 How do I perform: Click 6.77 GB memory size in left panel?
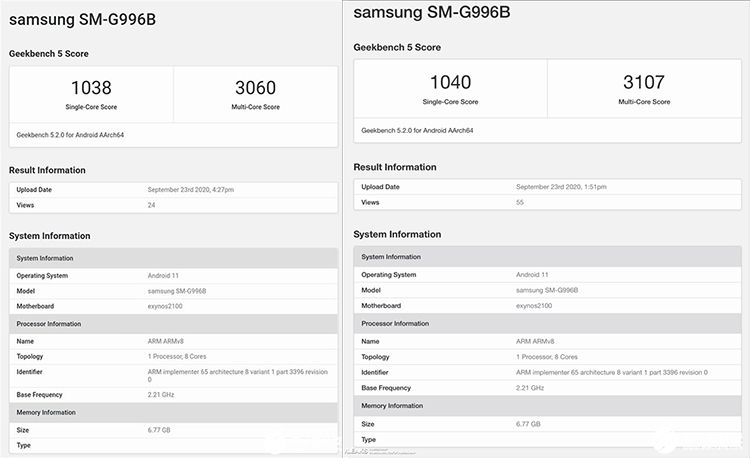(x=159, y=430)
